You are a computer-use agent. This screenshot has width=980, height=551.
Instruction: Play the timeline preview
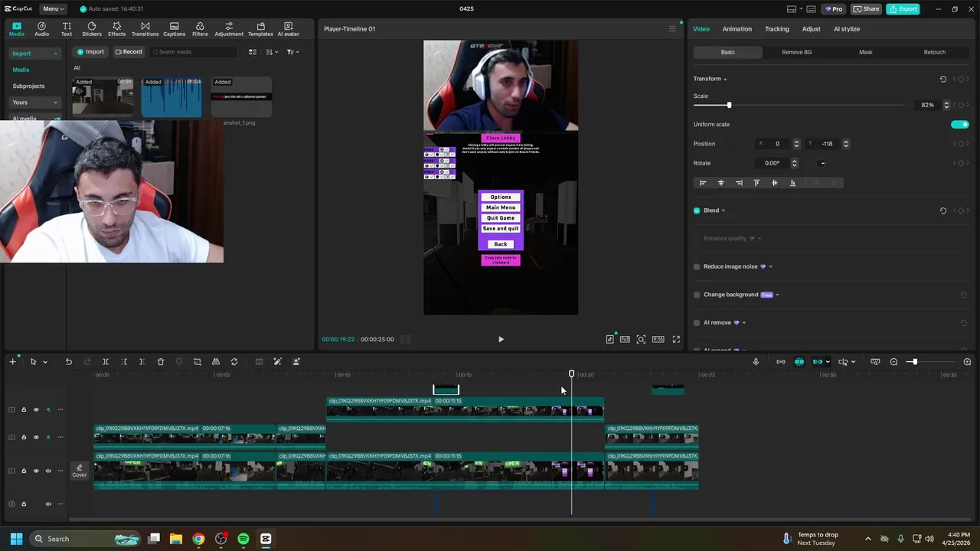[501, 339]
